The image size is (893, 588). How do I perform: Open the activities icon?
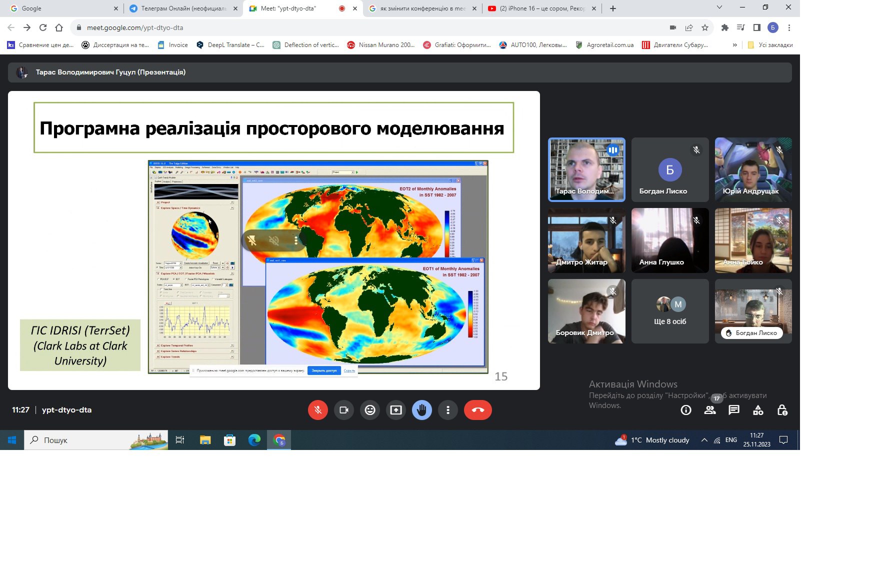pyautogui.click(x=758, y=410)
